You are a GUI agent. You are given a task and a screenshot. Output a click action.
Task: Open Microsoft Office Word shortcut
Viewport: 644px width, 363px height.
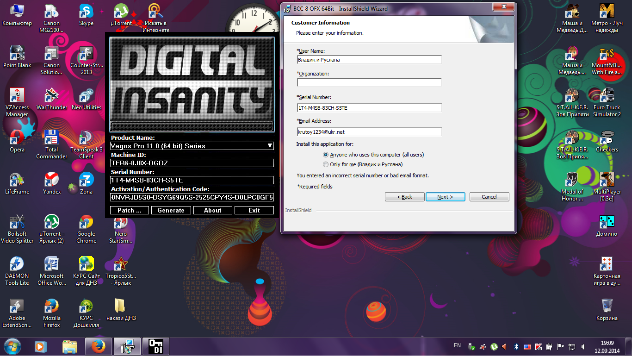click(x=52, y=271)
